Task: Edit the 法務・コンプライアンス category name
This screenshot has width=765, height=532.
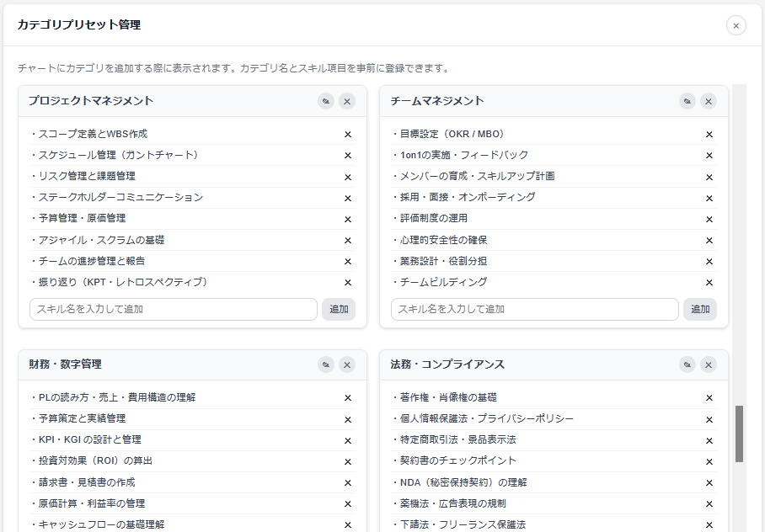Action: (x=687, y=364)
